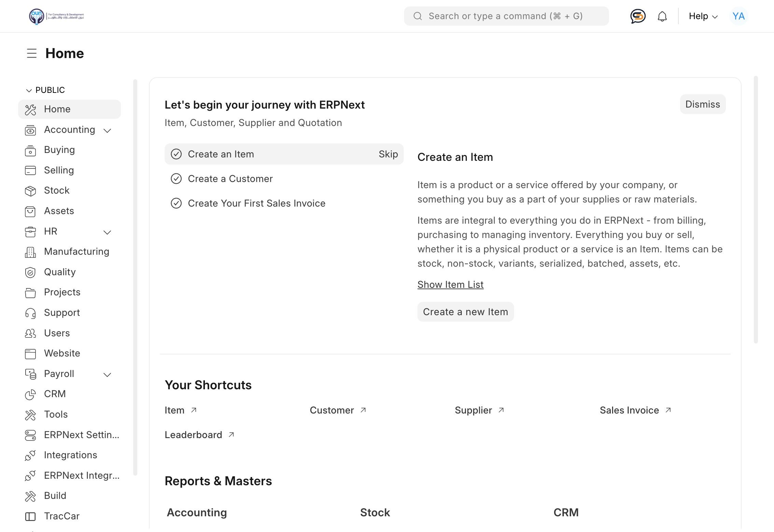Screen dimensions: 774x532
Task: Click the Manufacturing building icon
Action: pyautogui.click(x=30, y=252)
